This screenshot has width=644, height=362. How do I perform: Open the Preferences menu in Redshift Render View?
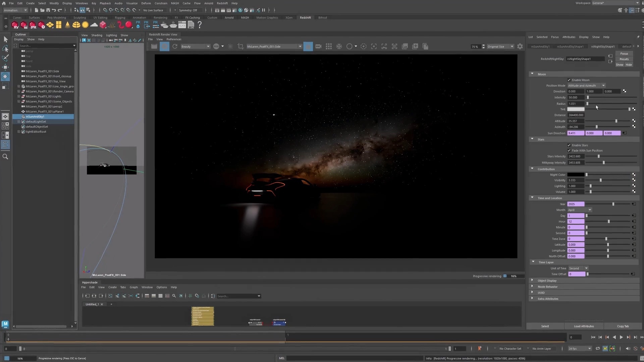tap(174, 39)
